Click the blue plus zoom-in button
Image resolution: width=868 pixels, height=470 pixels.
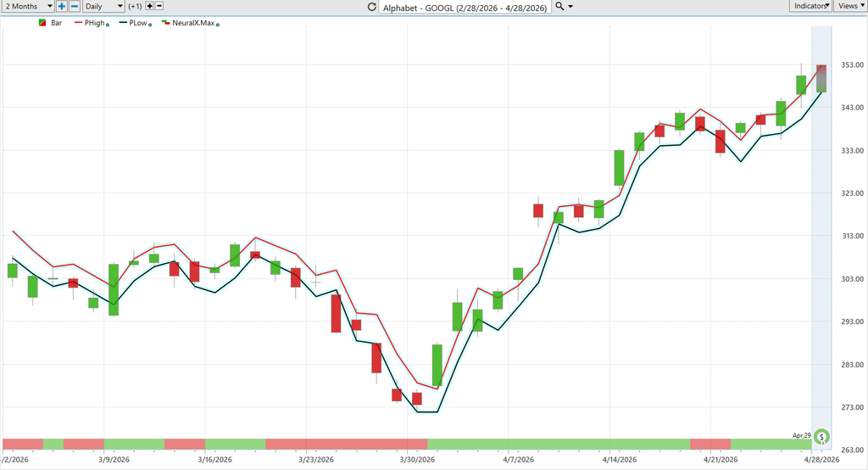(x=61, y=6)
